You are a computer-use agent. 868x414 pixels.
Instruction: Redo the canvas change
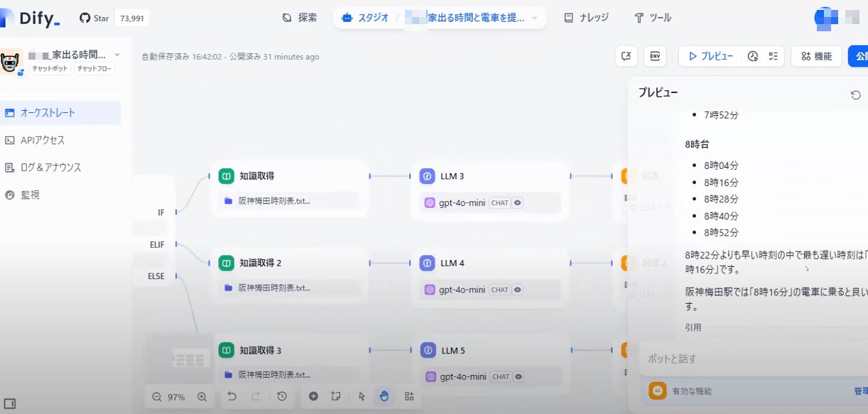pyautogui.click(x=255, y=396)
